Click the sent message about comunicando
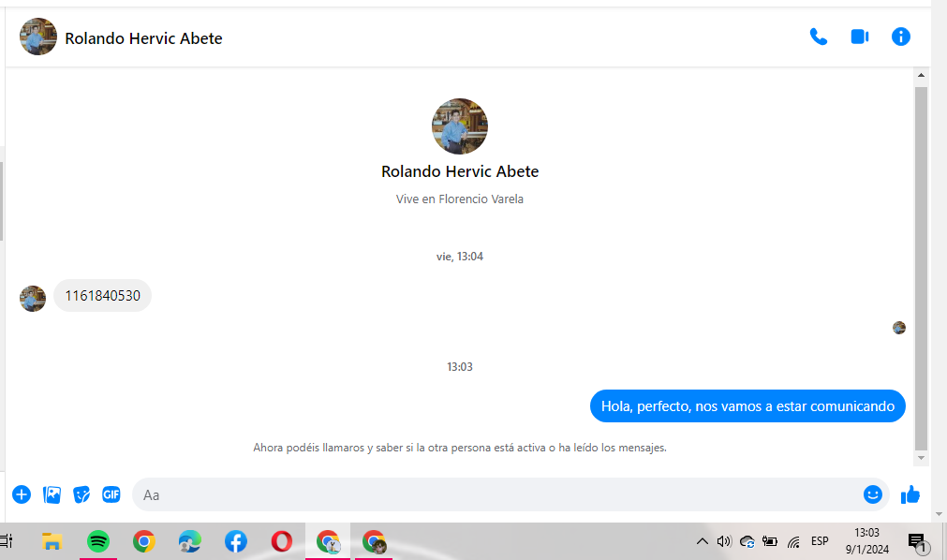Screen dimensions: 947x560 [x=747, y=406]
